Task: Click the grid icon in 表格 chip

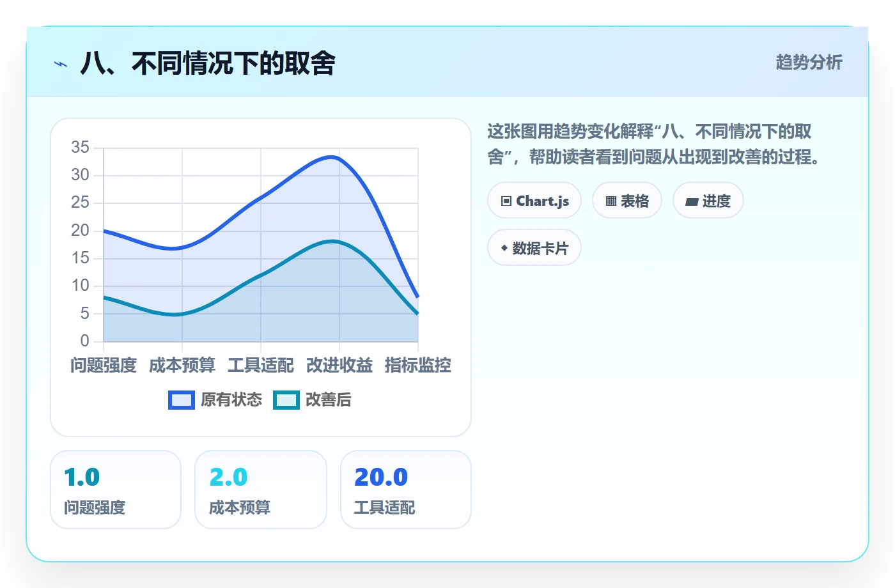Action: (611, 201)
